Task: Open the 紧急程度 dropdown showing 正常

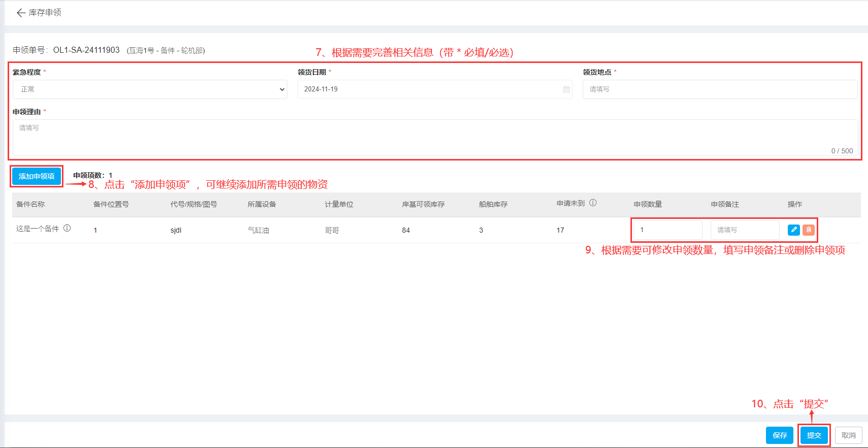Action: click(150, 89)
